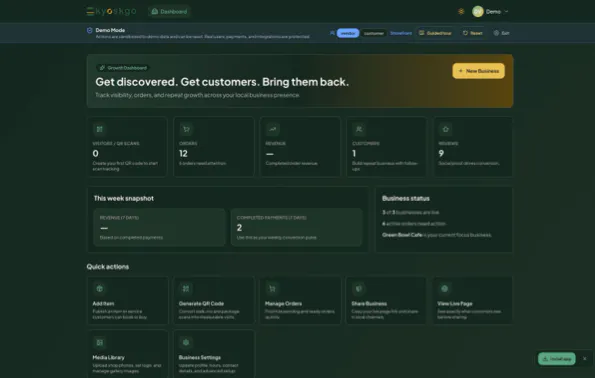
Task: Open the Add Item quick action
Action: click(128, 301)
